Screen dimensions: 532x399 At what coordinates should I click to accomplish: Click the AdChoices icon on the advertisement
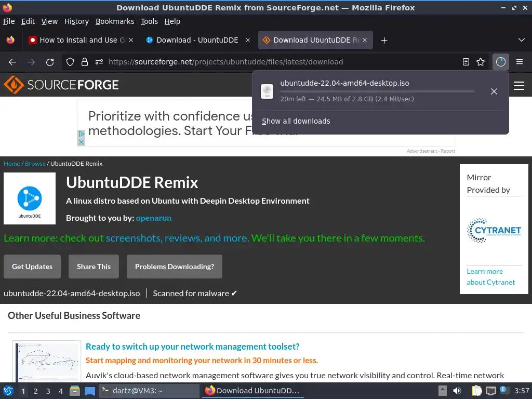81,134
